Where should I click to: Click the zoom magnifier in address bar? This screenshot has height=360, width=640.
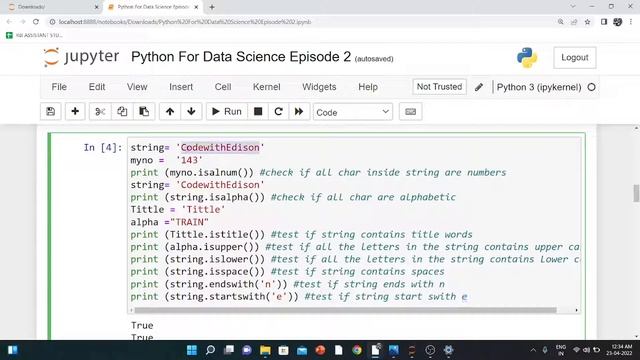(x=561, y=22)
